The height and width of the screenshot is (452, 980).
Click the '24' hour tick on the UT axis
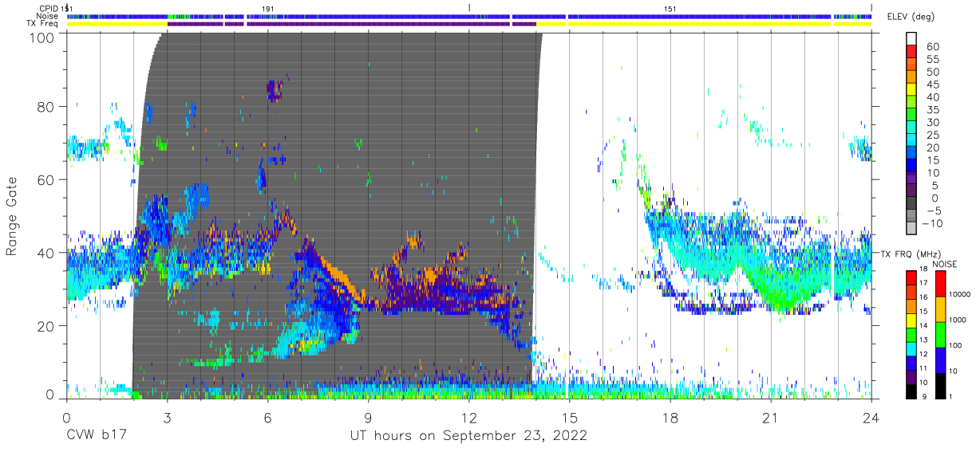(871, 416)
